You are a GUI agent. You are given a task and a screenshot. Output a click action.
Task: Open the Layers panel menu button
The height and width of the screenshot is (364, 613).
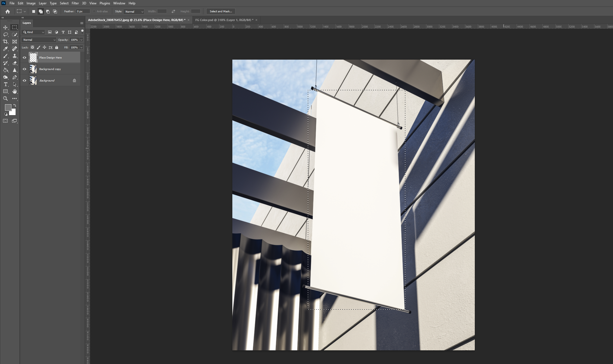pyautogui.click(x=82, y=23)
